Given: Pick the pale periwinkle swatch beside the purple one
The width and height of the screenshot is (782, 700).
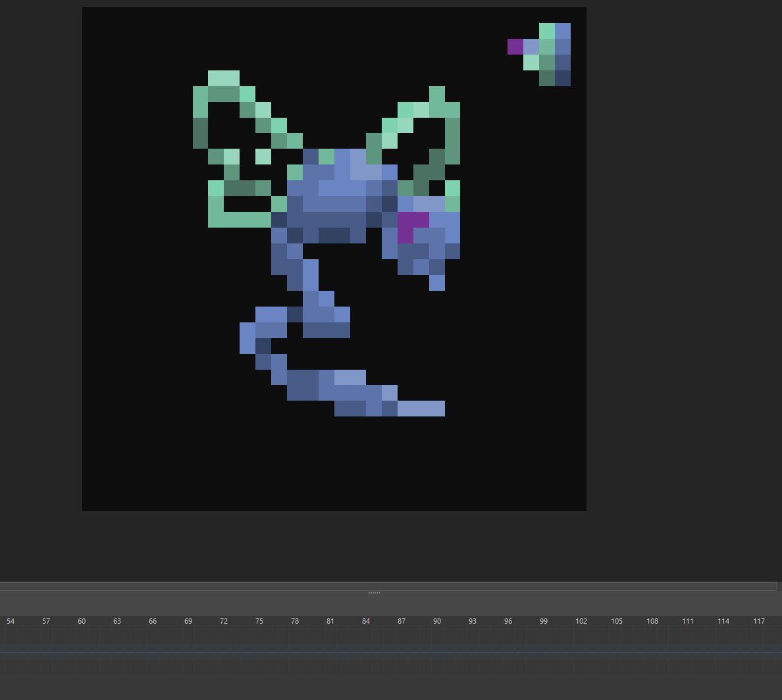Looking at the screenshot, I should point(531,47).
